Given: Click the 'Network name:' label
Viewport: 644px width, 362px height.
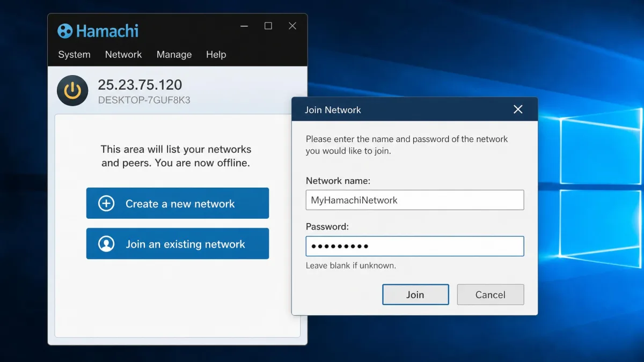Looking at the screenshot, I should coord(338,181).
